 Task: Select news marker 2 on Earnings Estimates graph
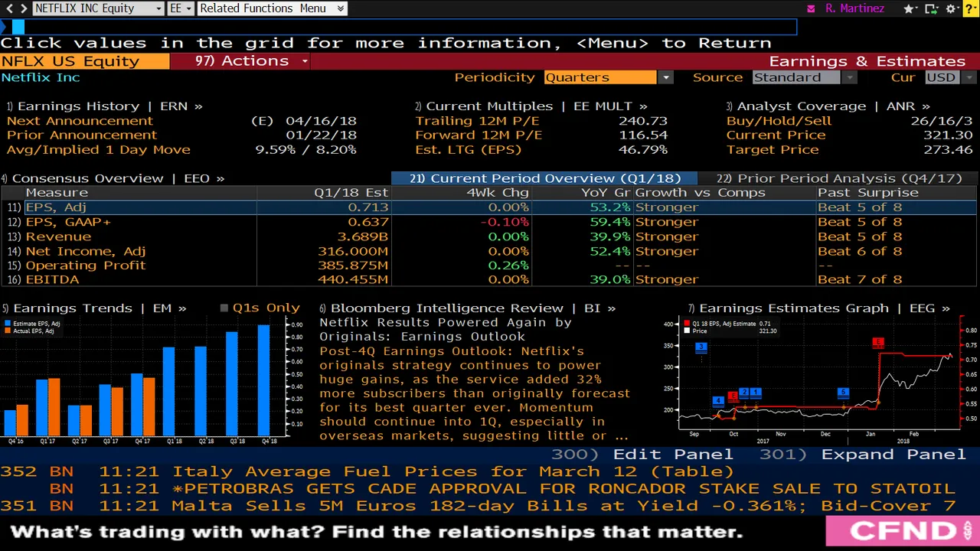click(x=744, y=393)
